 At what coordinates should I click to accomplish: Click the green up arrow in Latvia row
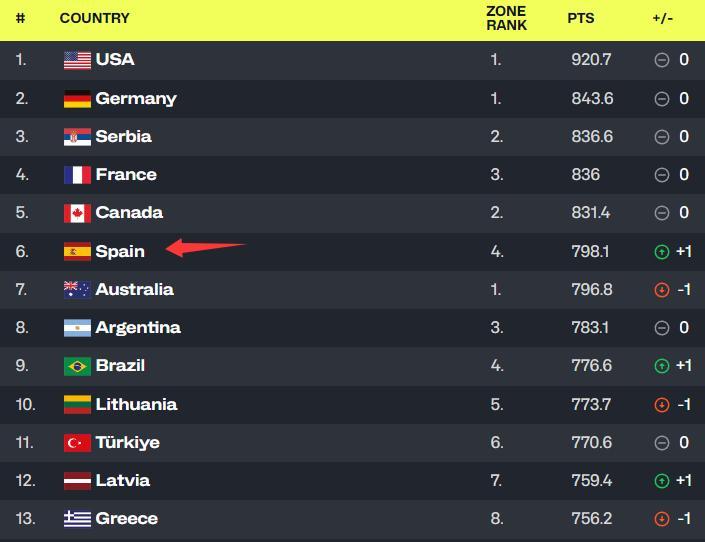pyautogui.click(x=661, y=481)
